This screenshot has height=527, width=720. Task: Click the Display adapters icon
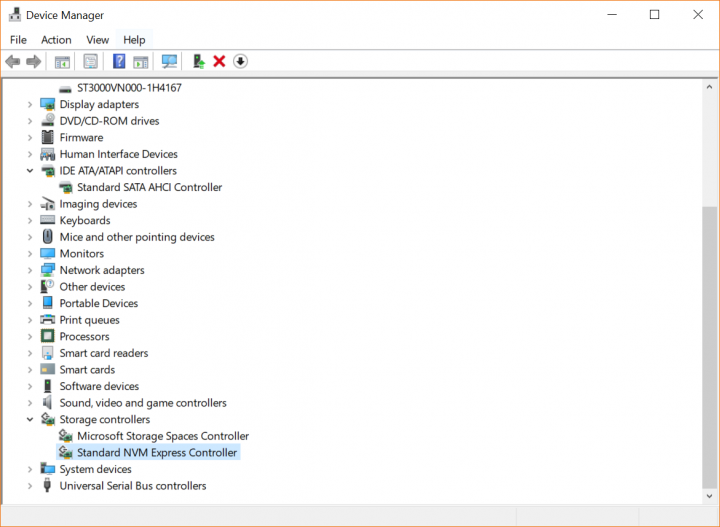[x=47, y=105]
